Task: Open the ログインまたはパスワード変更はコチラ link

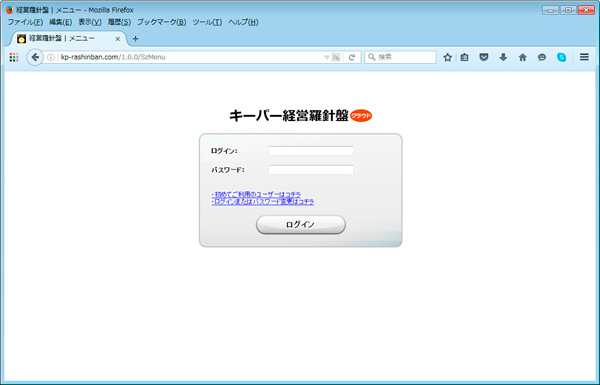Action: 262,202
